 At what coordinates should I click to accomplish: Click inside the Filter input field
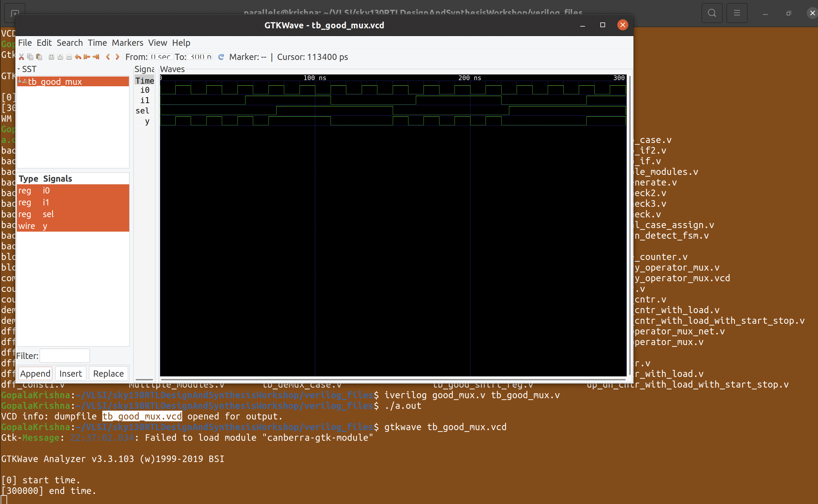(64, 355)
